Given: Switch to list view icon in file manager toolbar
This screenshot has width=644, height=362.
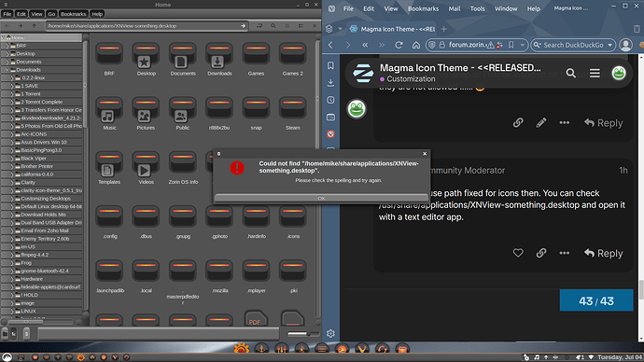Looking at the screenshot, I should (301, 26).
